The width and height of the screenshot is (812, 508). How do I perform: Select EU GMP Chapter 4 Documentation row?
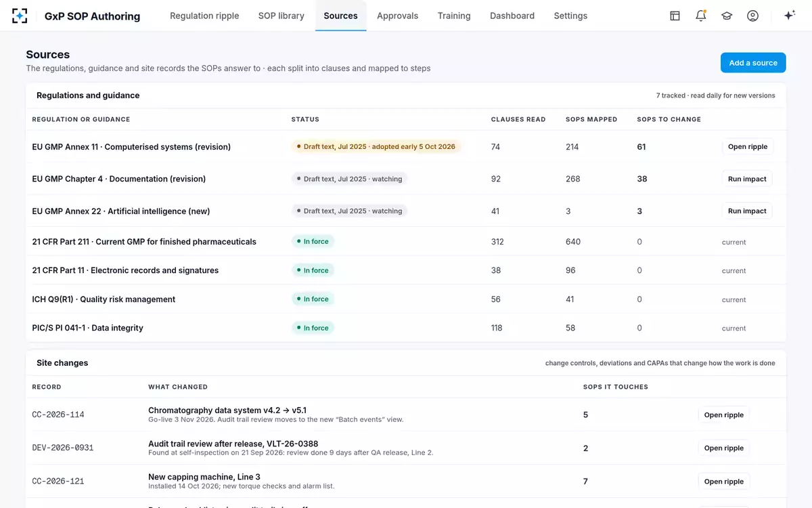(406, 179)
